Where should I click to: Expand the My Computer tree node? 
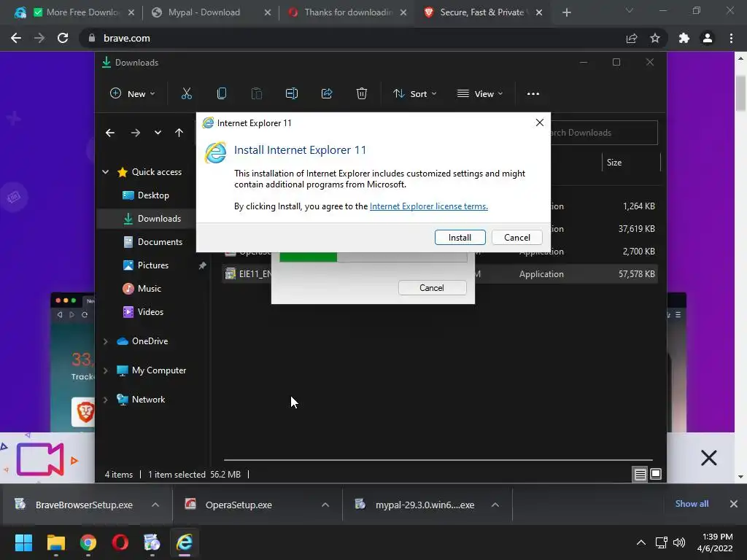point(105,370)
